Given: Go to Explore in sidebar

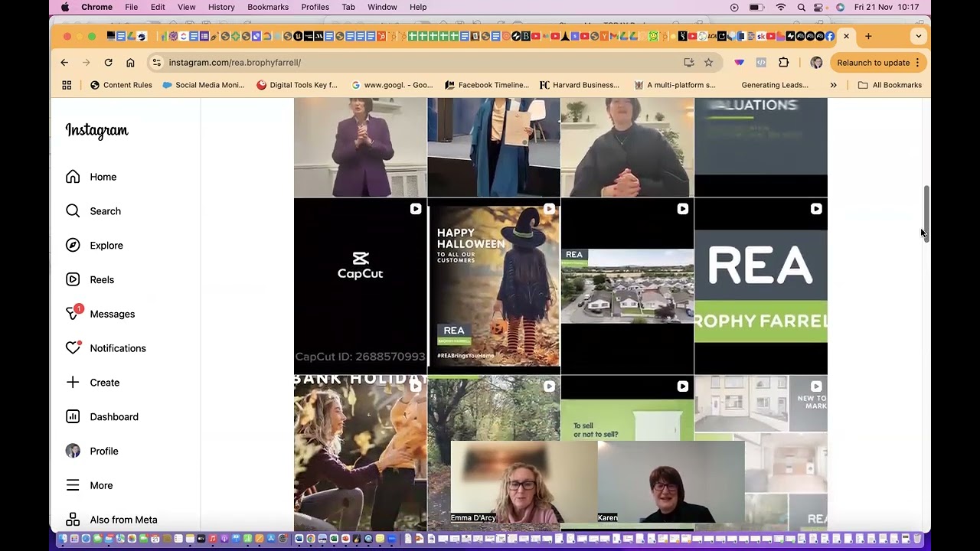Looking at the screenshot, I should click(x=93, y=246).
